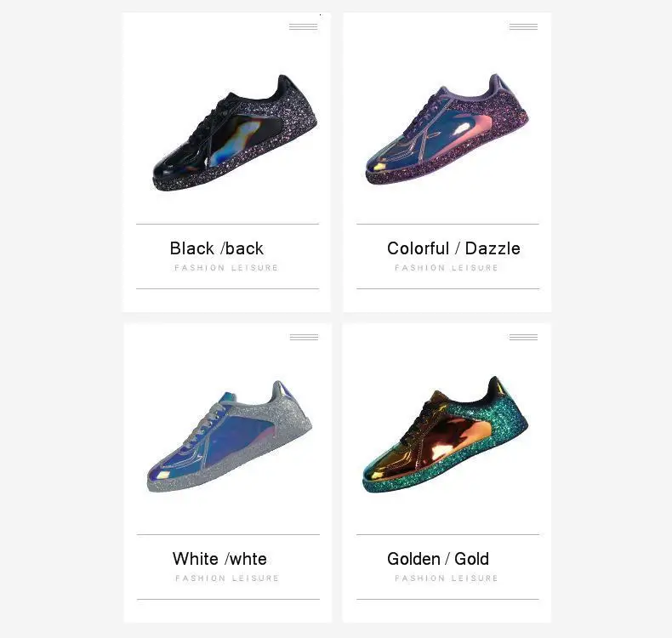Click "Fashion Leisure" text under Black

click(x=226, y=268)
